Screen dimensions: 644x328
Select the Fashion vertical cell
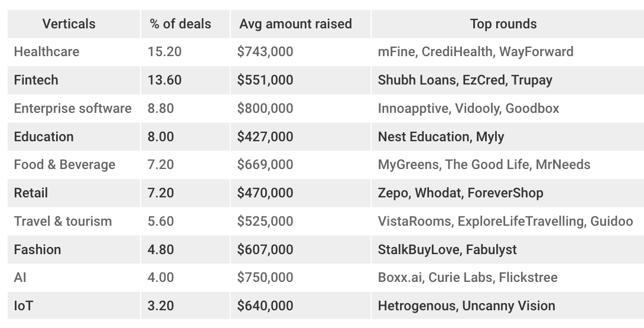point(37,249)
